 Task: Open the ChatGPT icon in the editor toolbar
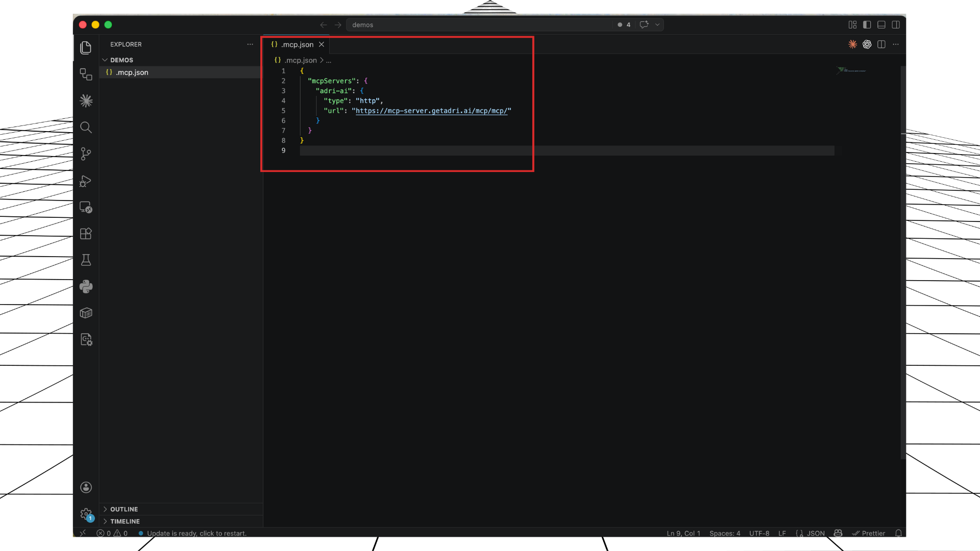click(x=867, y=44)
